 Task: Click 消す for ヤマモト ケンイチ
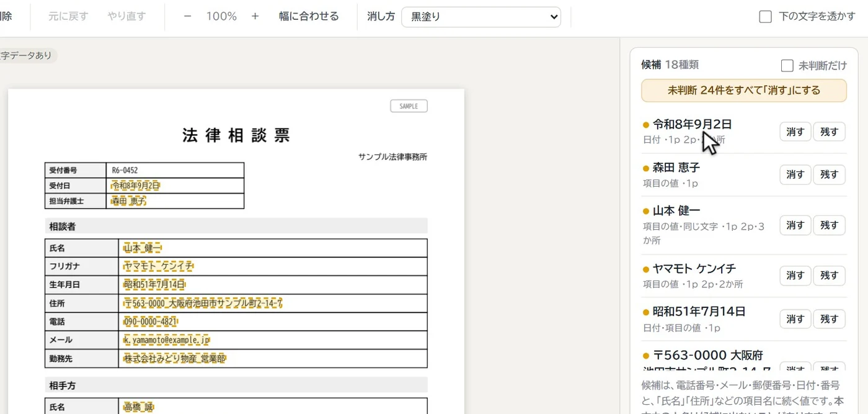click(x=795, y=276)
